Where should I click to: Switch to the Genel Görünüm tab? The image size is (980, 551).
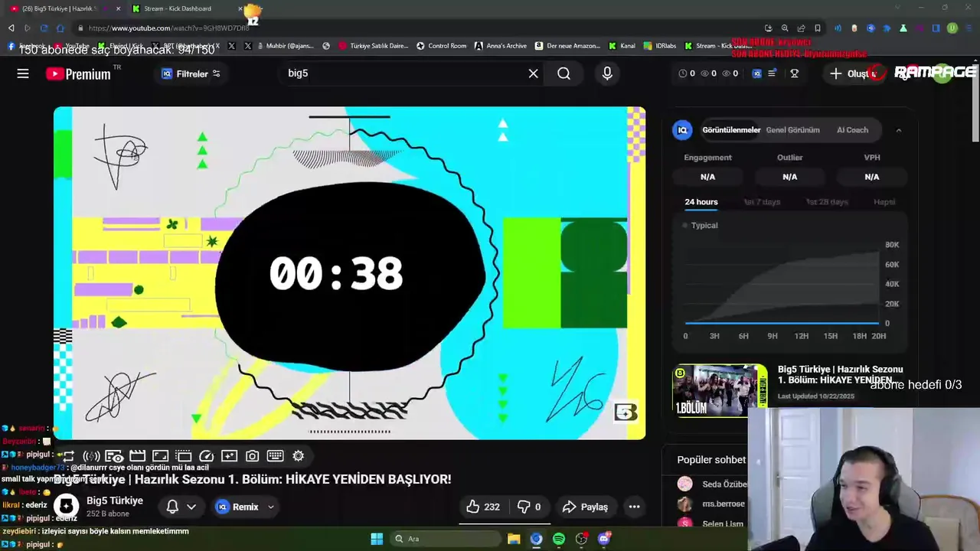[x=792, y=130]
